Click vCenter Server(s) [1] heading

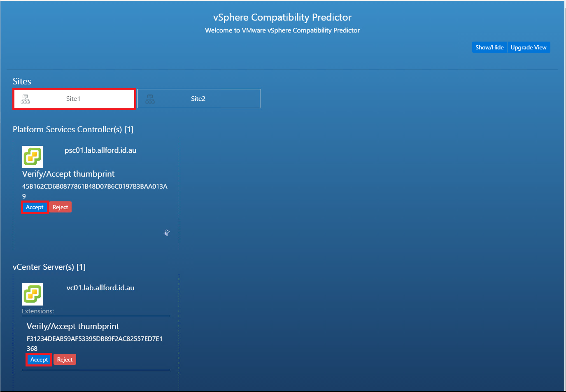[49, 267]
